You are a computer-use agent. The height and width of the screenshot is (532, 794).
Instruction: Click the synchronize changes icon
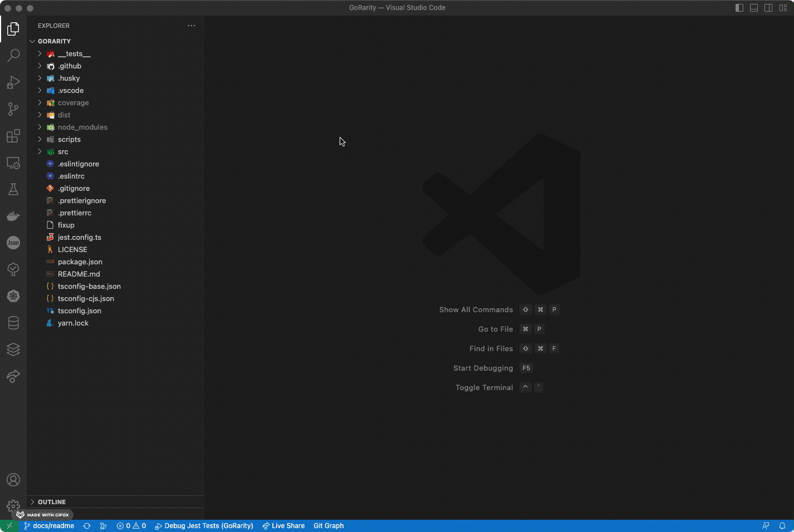point(87,526)
